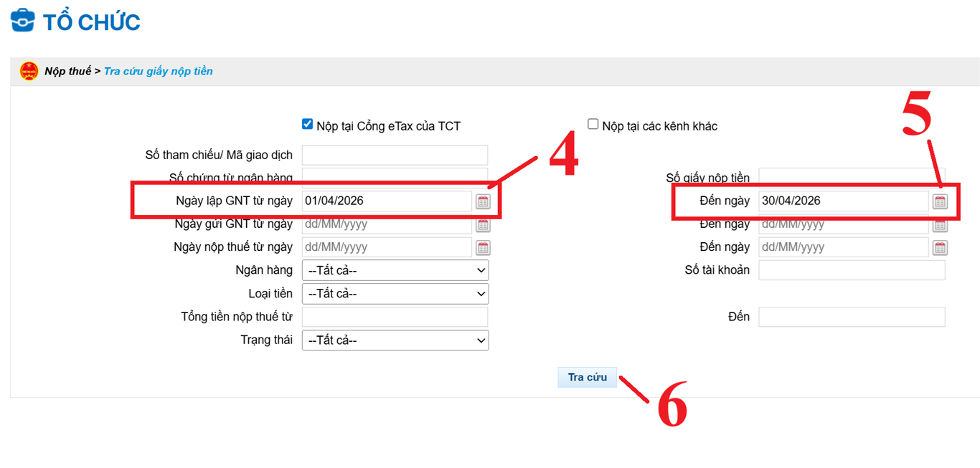Viewport: 980px width, 468px height.
Task: Toggle the eTax payment channel checkbox off
Action: pyautogui.click(x=307, y=123)
